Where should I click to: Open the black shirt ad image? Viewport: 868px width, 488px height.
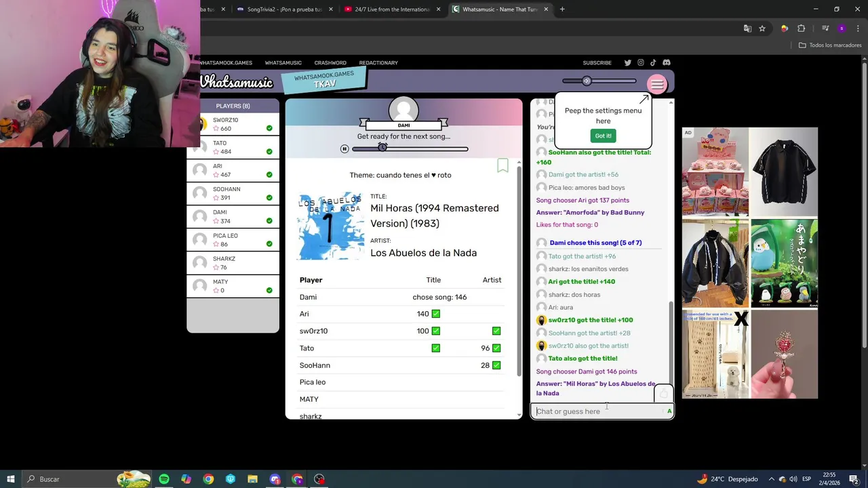coord(784,172)
